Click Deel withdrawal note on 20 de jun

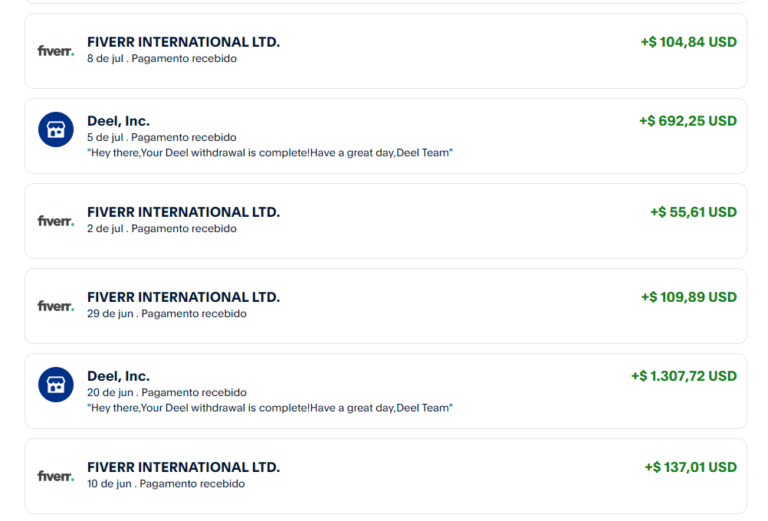(x=270, y=408)
